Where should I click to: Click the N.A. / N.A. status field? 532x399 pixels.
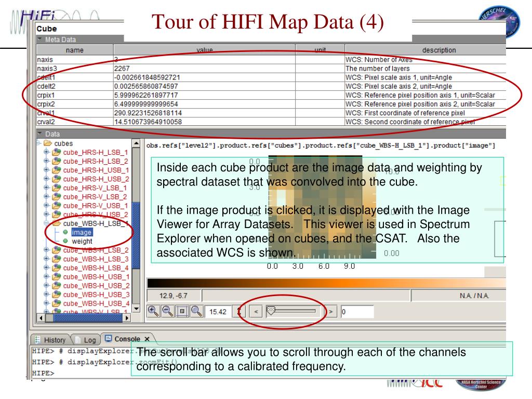click(458, 296)
